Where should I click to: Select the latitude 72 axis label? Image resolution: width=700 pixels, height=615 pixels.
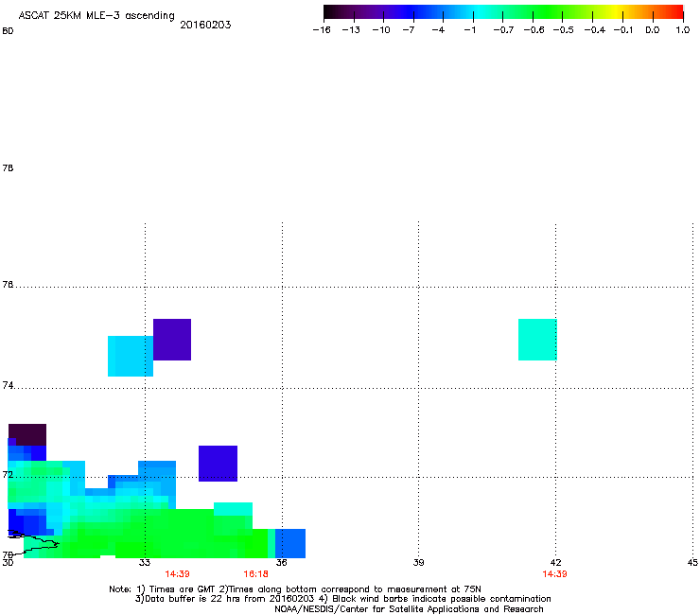click(8, 474)
